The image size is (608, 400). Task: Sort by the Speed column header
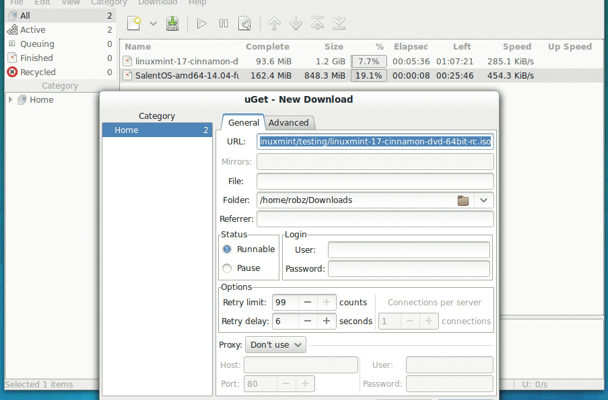pyautogui.click(x=517, y=47)
